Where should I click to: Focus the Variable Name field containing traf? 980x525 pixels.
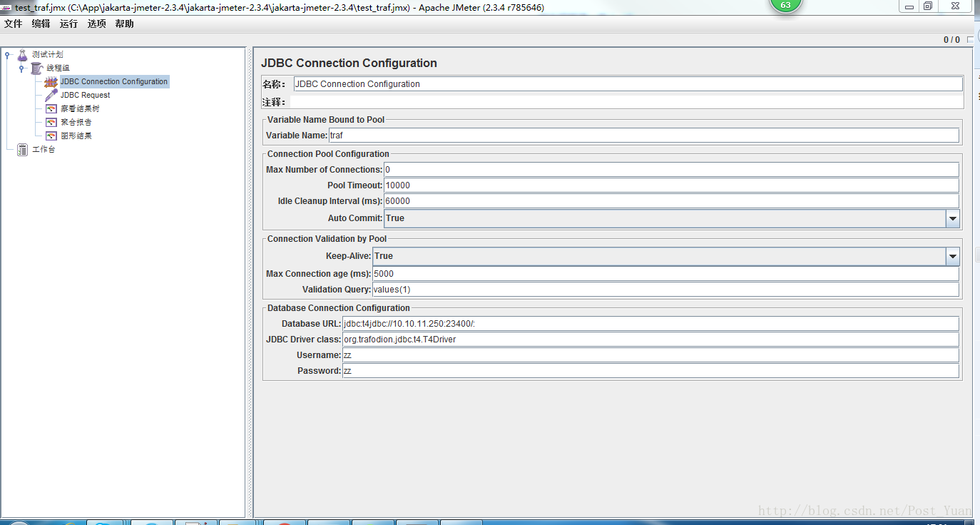pos(643,136)
